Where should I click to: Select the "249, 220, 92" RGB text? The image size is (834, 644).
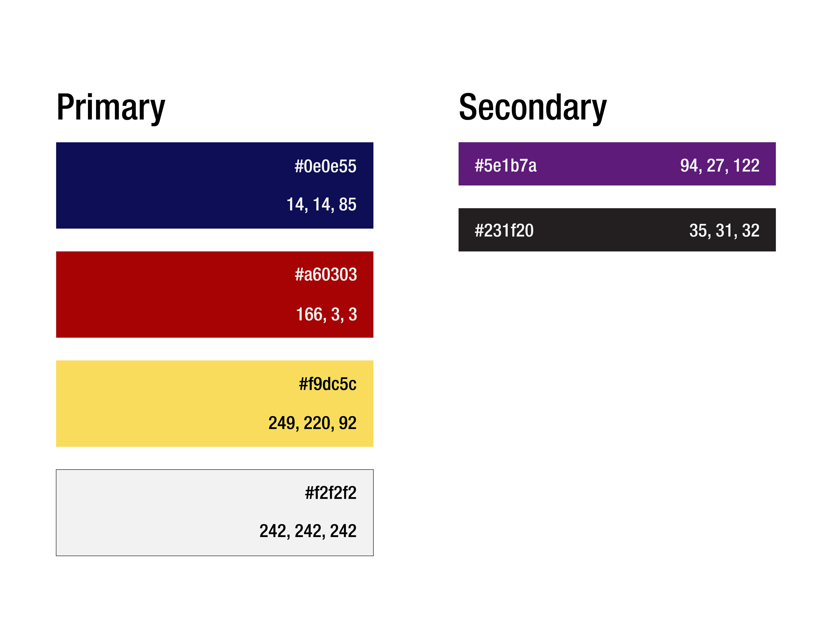(x=312, y=423)
